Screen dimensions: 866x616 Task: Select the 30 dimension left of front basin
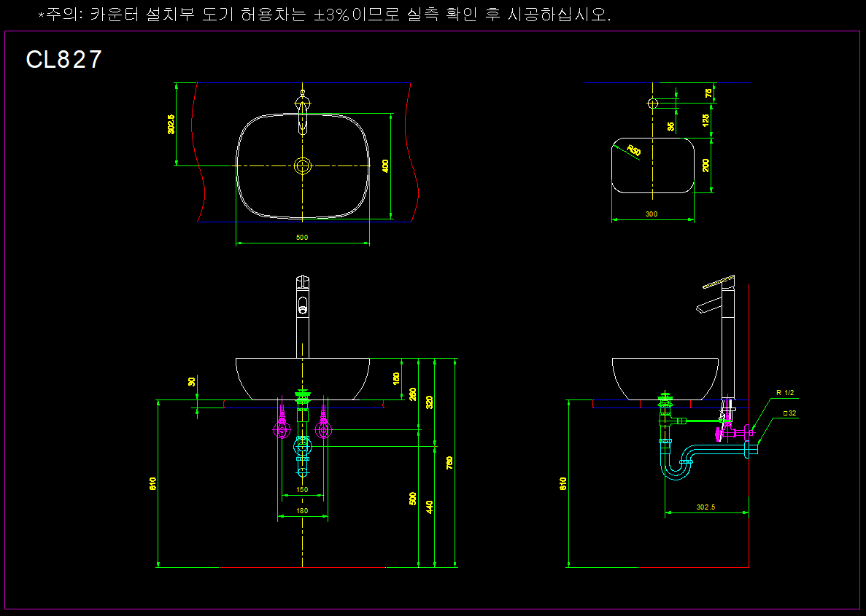coord(192,381)
